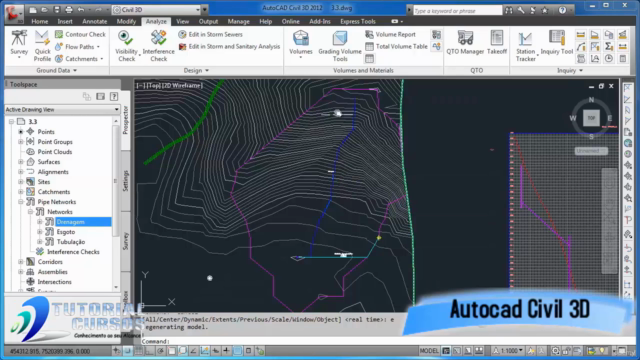Click Edit in Storm and Sanitary Analysis
Image resolution: width=640 pixels, height=360 pixels.
pyautogui.click(x=229, y=47)
